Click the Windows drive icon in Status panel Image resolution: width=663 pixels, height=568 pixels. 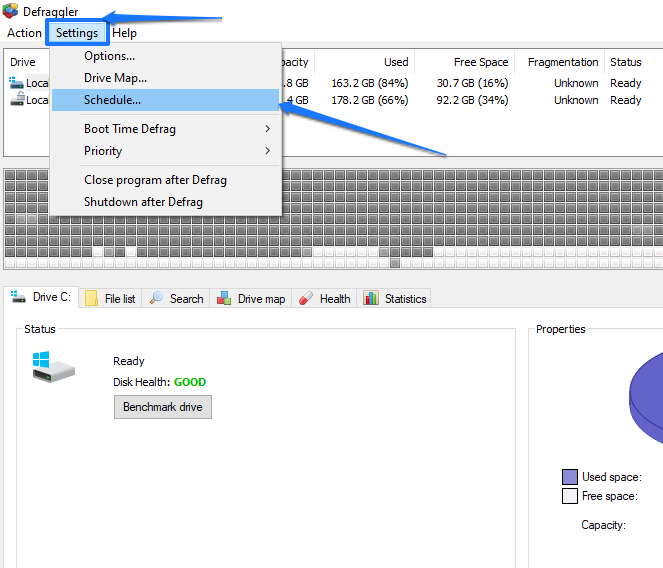pyautogui.click(x=53, y=367)
